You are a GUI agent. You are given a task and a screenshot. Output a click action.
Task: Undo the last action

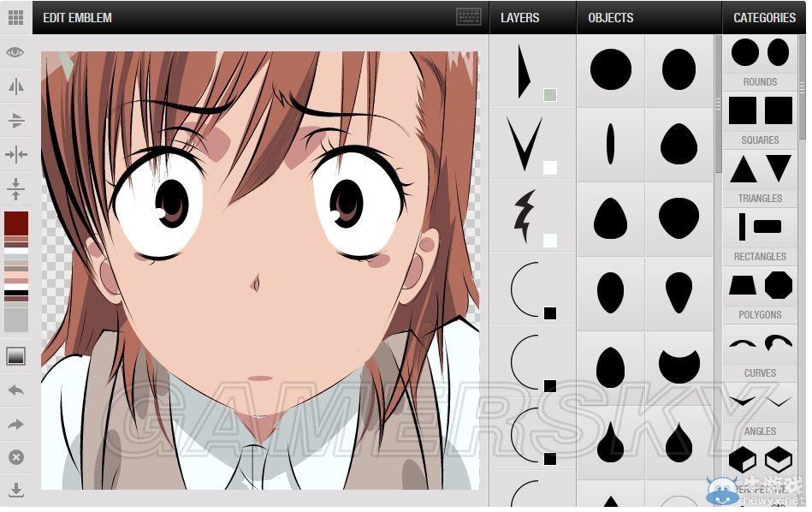(15, 390)
